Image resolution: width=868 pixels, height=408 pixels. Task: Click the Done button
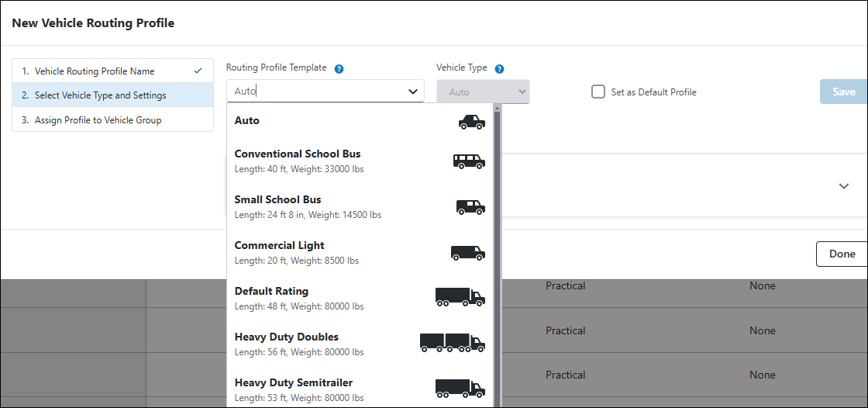(841, 254)
